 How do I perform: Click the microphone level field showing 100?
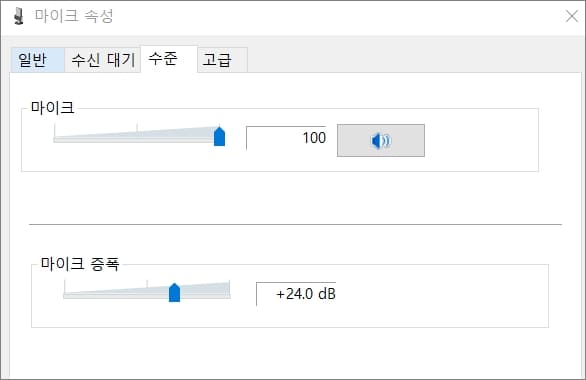tap(286, 138)
